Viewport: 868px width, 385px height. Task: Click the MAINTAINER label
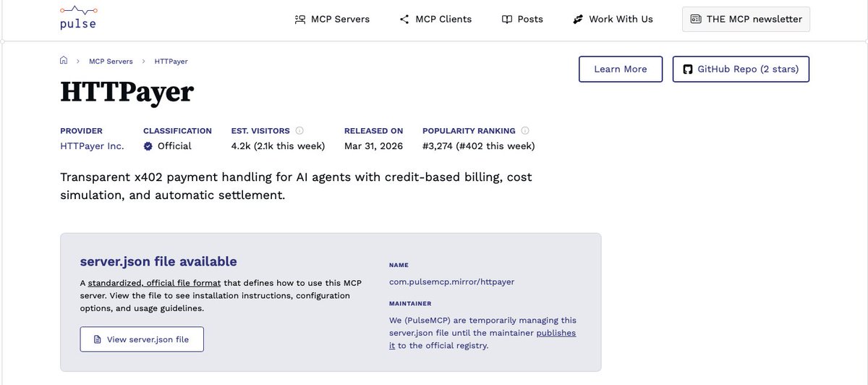coord(410,304)
